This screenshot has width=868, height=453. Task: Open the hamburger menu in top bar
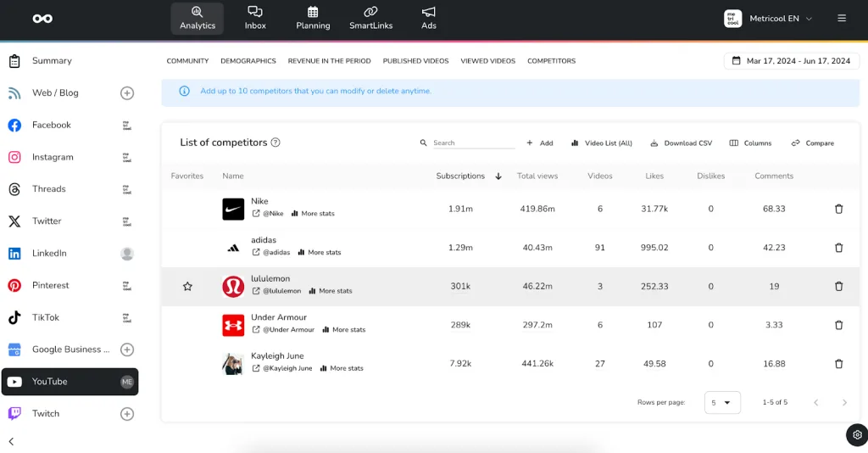[842, 19]
